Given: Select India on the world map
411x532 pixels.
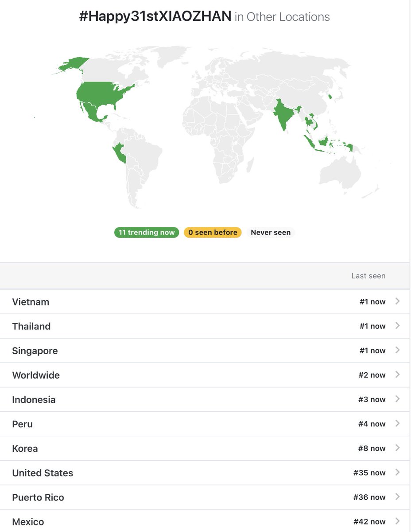Looking at the screenshot, I should [283, 113].
